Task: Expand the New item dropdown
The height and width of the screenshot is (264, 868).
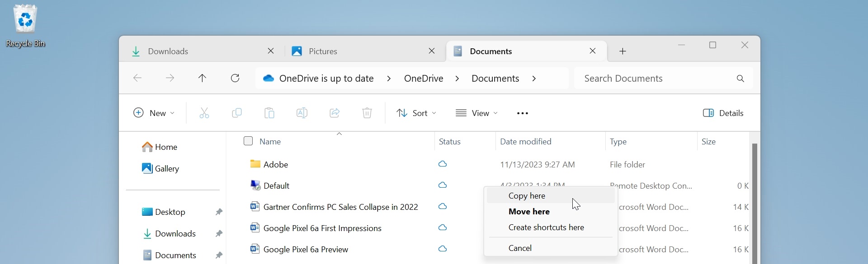Action: [x=154, y=113]
